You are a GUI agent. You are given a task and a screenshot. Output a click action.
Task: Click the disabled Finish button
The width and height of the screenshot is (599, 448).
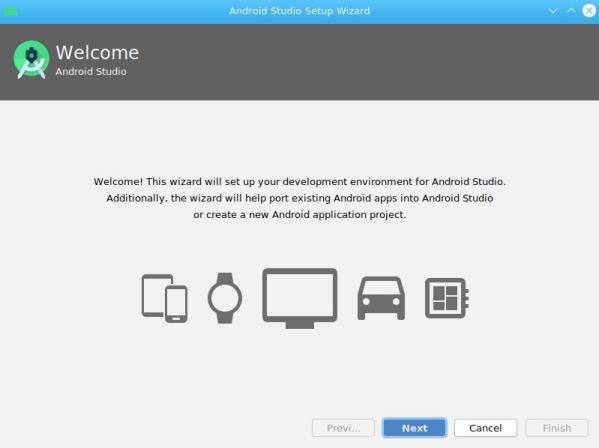(557, 428)
